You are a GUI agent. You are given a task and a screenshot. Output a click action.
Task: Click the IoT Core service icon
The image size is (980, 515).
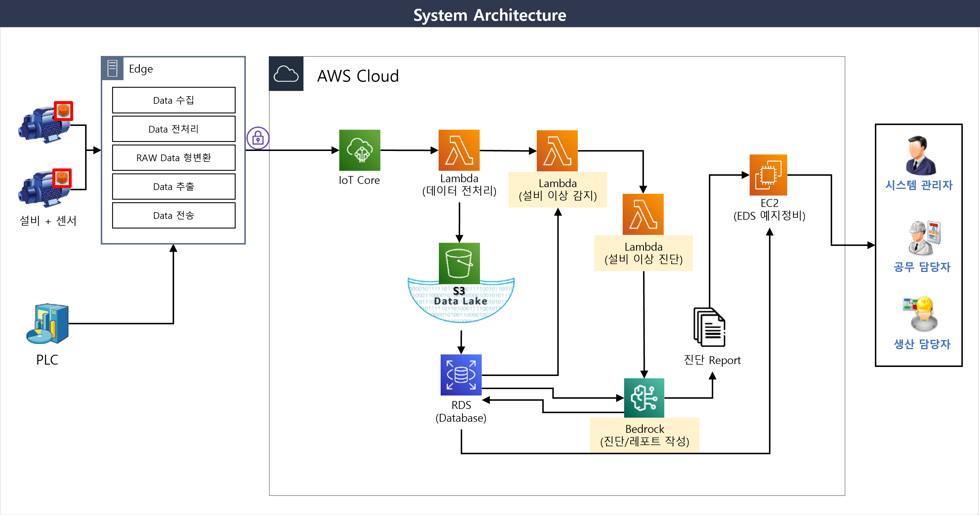tap(359, 150)
